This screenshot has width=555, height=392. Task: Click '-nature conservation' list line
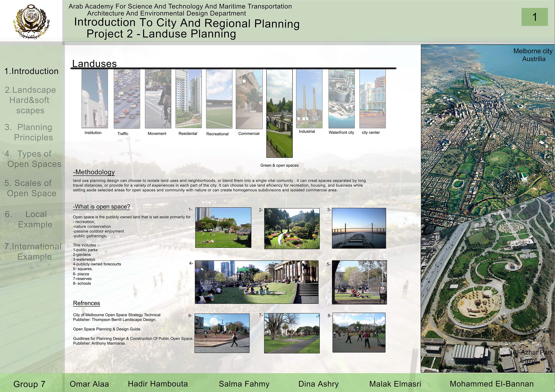click(92, 227)
